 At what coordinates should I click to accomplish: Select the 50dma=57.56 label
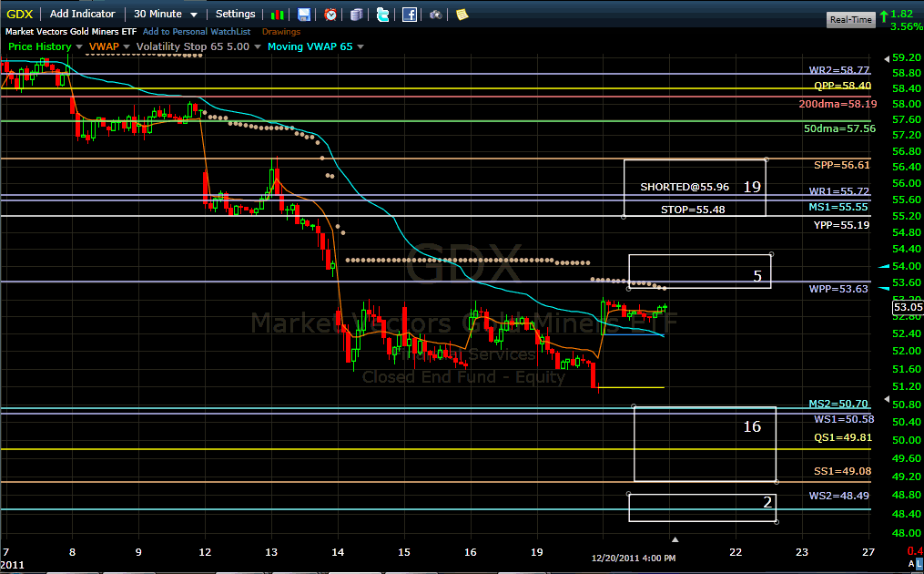coord(839,128)
